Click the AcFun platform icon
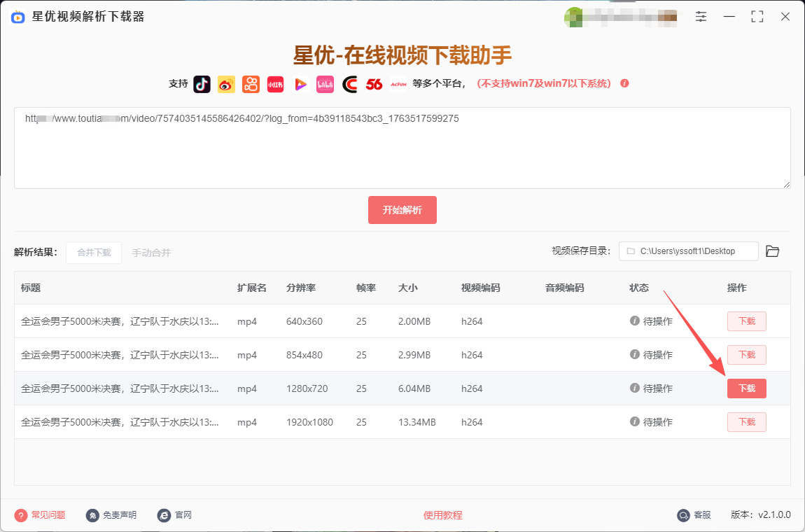The image size is (805, 532). coord(398,84)
